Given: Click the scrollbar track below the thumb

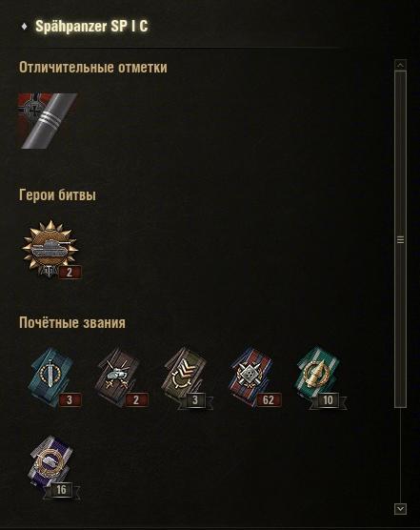Looking at the screenshot, I should [400, 455].
